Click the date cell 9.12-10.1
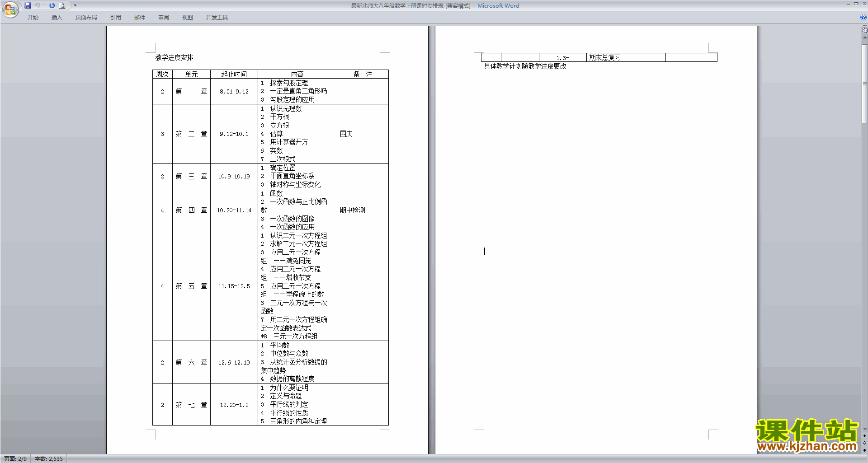 coord(234,134)
